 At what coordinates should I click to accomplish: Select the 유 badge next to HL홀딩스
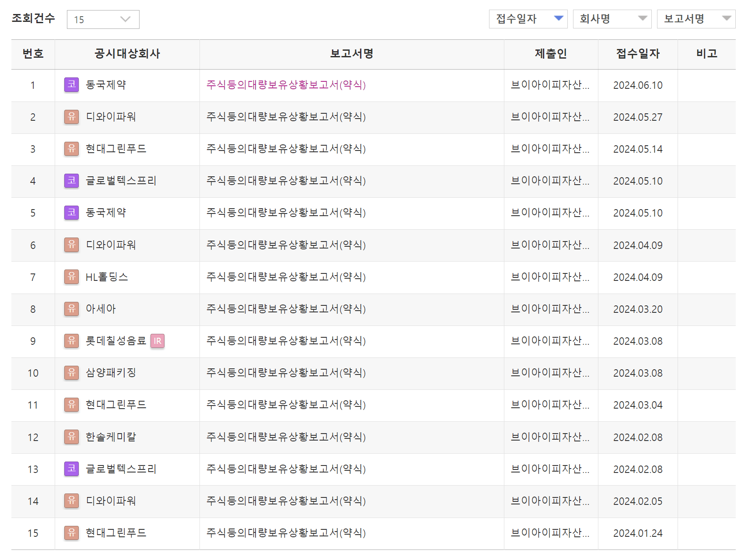[71, 277]
